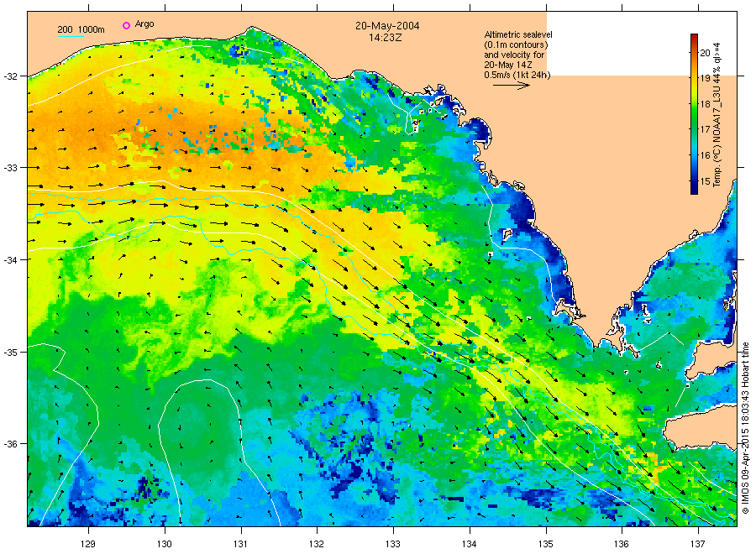Viewport: 756px width, 554px height.
Task: Click the cyan depth contour legend line
Action: [71, 36]
